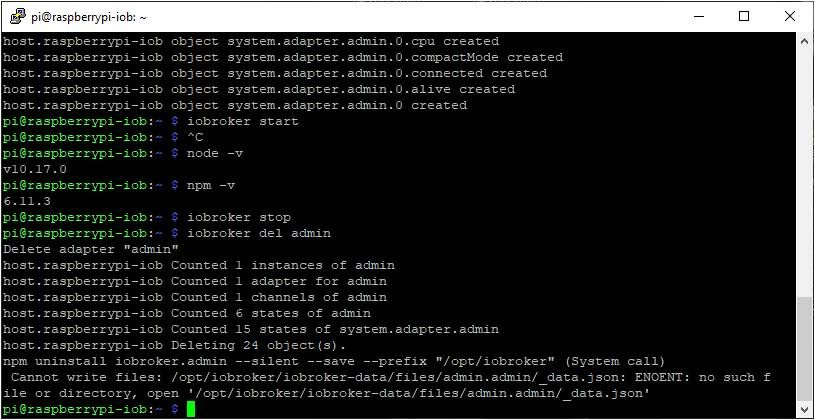Click the 'npm -v' command text

(x=211, y=186)
